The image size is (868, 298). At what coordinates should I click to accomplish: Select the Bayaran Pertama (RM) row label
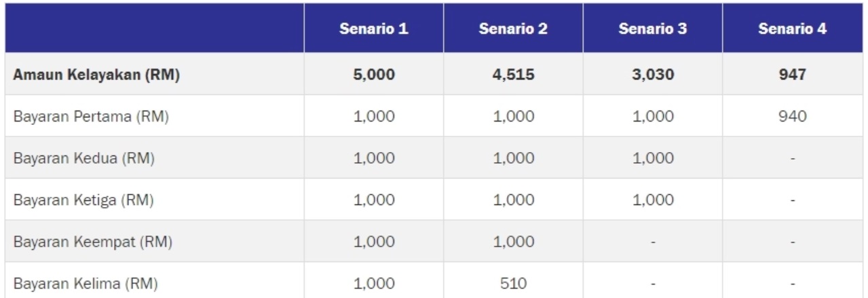tap(91, 117)
